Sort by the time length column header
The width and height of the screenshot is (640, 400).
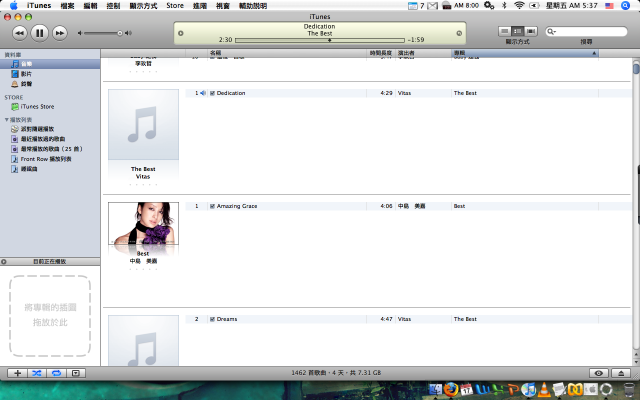pos(381,53)
